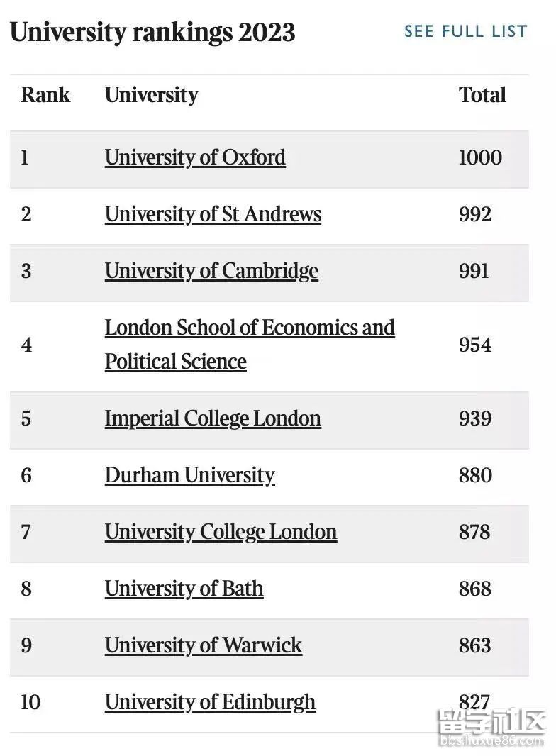Click Oxford's total score of 1000
Viewport: 556px width, 756px height.
pos(480,157)
